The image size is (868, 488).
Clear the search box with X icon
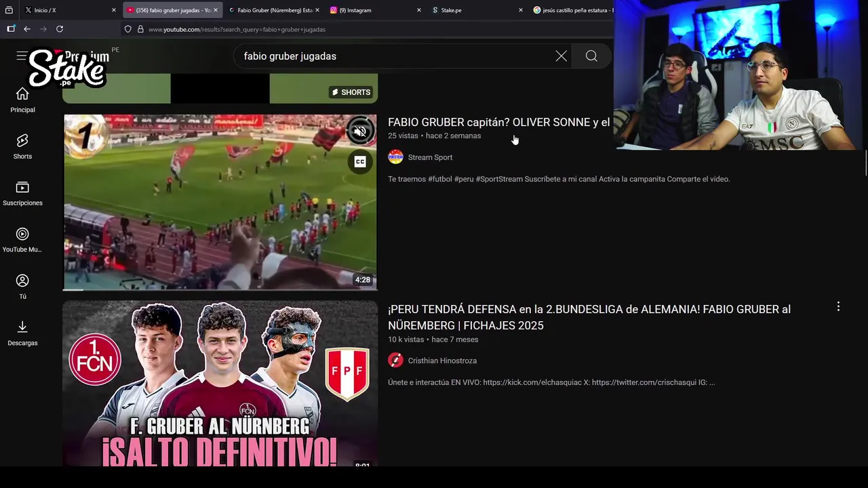[x=561, y=56]
